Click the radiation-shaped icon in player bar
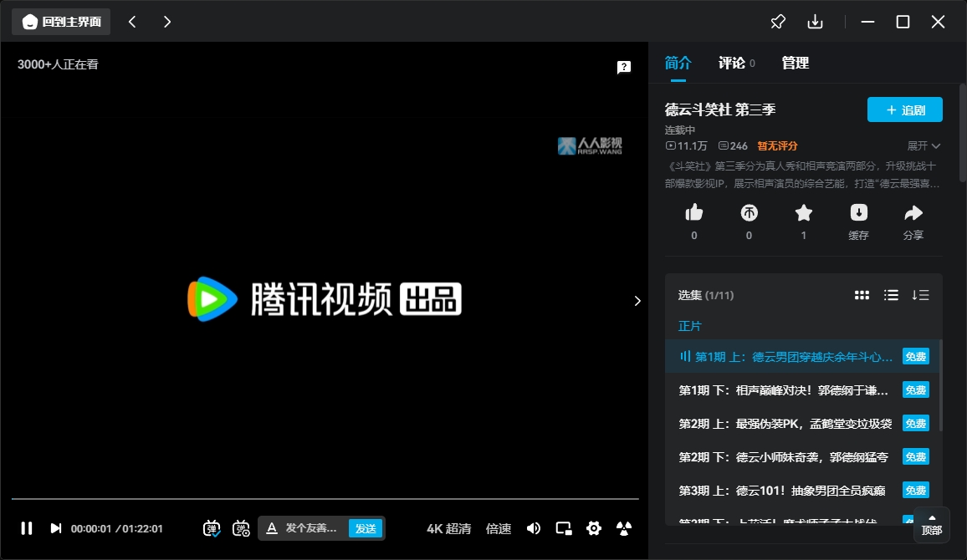Viewport: 967px width, 560px height. click(x=624, y=528)
